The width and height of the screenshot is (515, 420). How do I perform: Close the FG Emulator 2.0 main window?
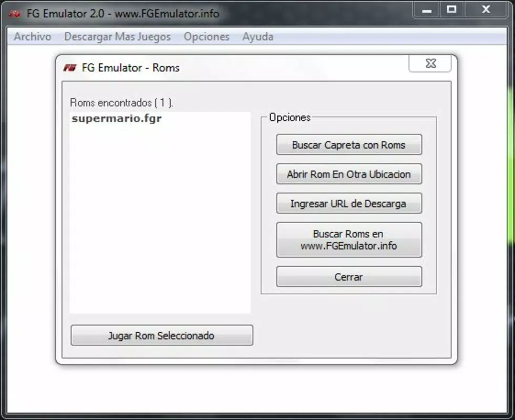coord(486,9)
